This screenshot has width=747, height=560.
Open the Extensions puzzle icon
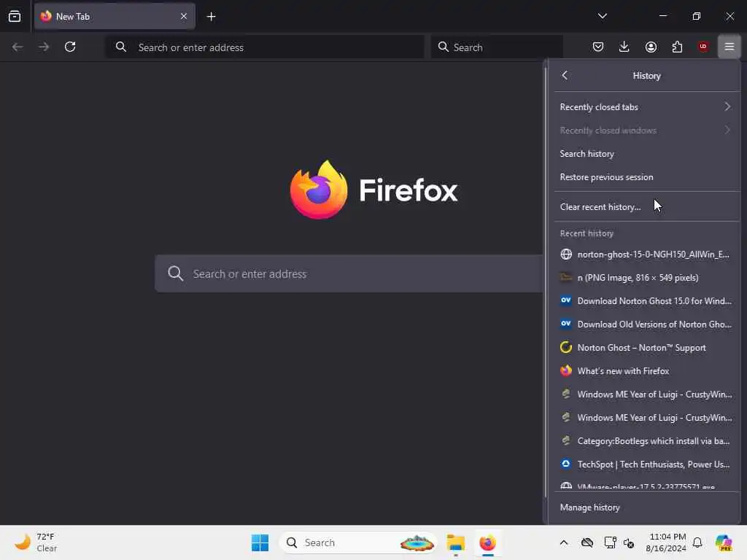coord(677,47)
